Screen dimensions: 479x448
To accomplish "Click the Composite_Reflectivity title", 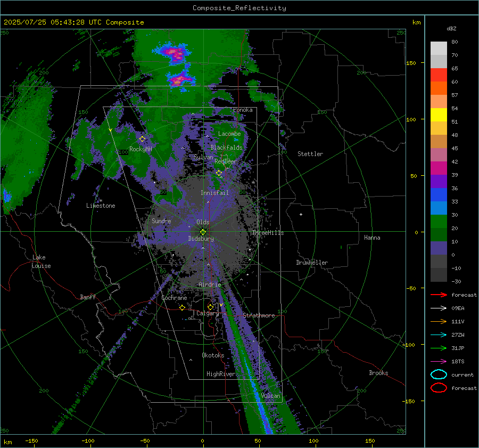I will (240, 8).
